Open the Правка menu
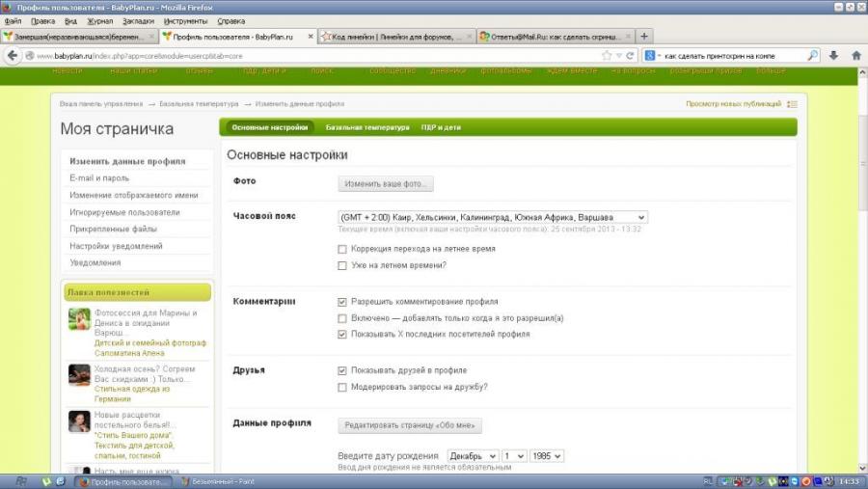 [x=42, y=21]
